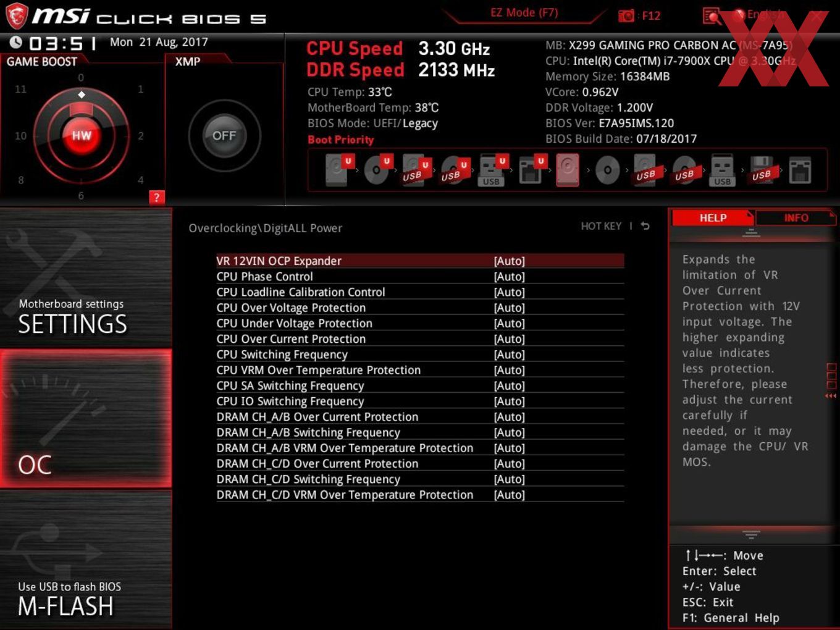Select the UEFI USB hard disk boot icon
The height and width of the screenshot is (630, 840).
click(x=416, y=170)
